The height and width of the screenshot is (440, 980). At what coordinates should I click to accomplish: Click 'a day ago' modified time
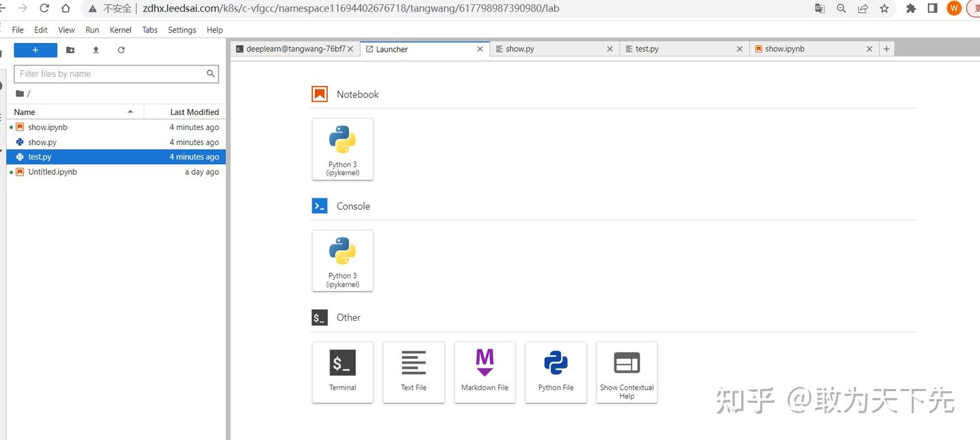[202, 172]
